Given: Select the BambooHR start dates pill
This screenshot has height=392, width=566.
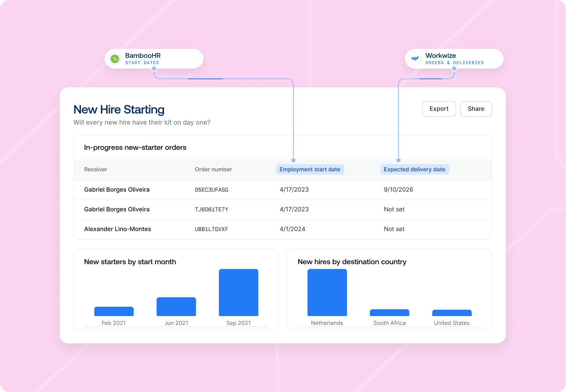Looking at the screenshot, I should [154, 59].
